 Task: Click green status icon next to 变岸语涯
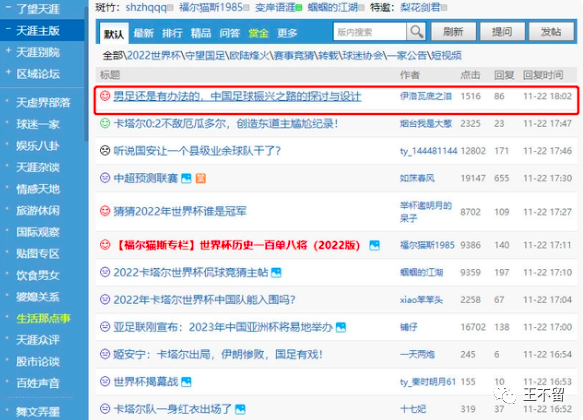click(299, 7)
